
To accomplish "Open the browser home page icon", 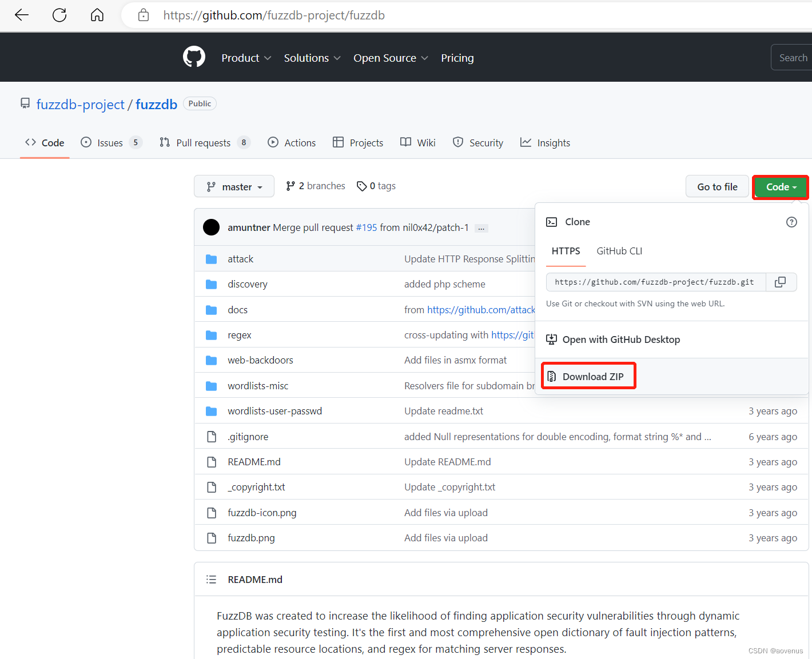I will coord(97,15).
